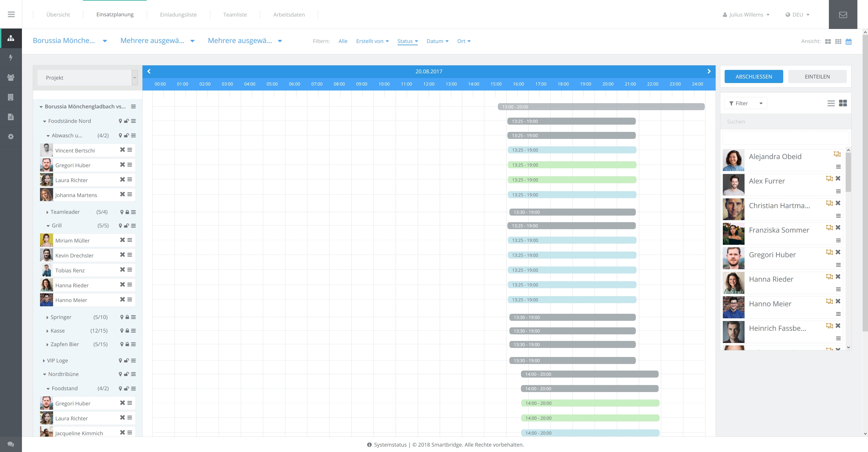The width and height of the screenshot is (868, 452).
Task: Open the chat bubbles icon
Action: (11, 444)
